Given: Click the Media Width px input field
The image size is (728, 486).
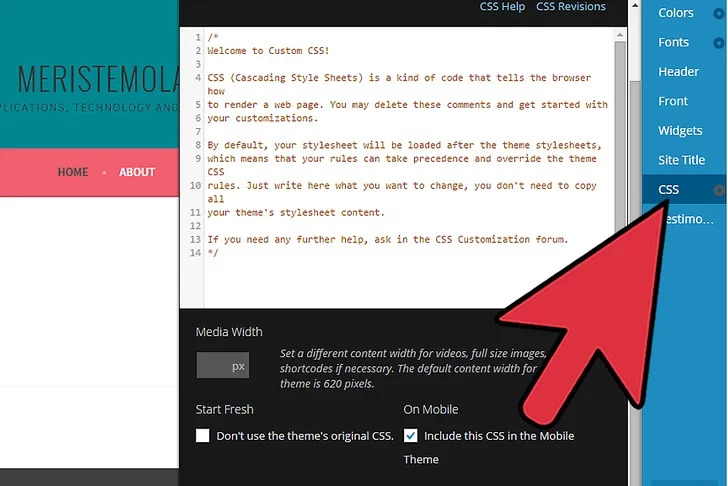Looking at the screenshot, I should 222,366.
